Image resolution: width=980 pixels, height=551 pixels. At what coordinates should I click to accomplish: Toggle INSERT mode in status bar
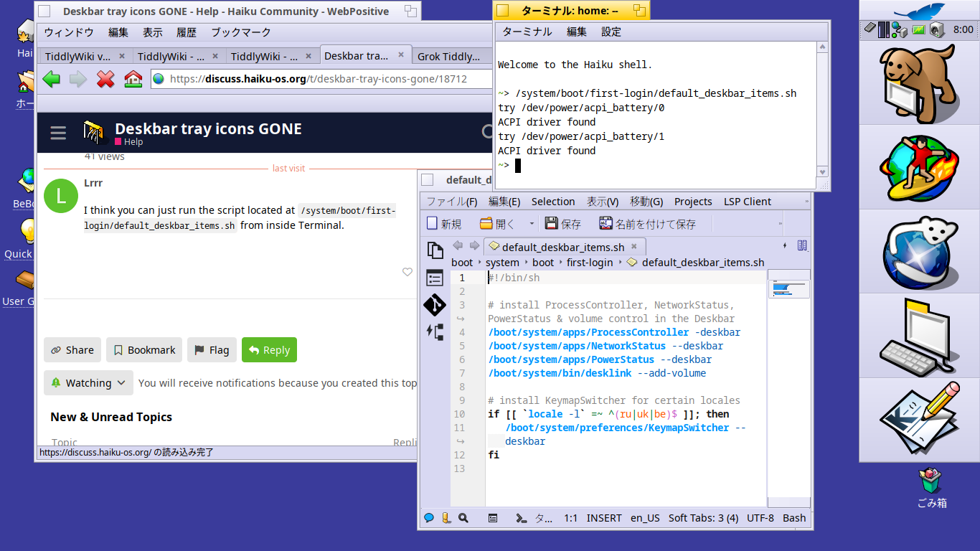tap(604, 518)
